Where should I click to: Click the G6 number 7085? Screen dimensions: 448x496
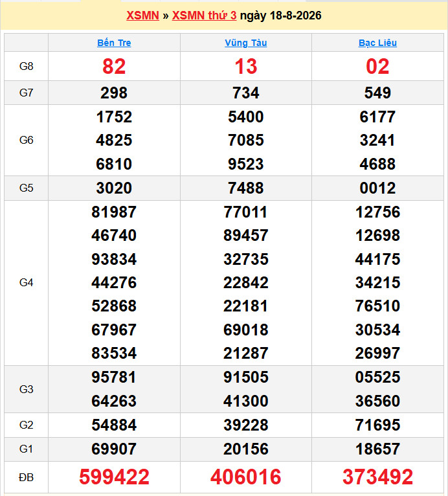(246, 140)
